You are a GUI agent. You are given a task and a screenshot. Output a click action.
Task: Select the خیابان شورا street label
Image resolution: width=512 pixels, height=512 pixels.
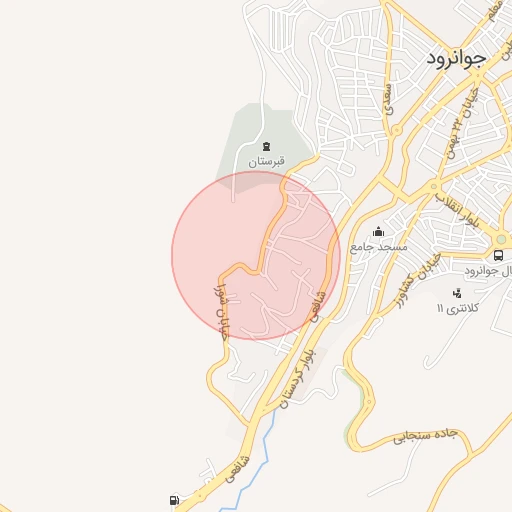(221, 312)
